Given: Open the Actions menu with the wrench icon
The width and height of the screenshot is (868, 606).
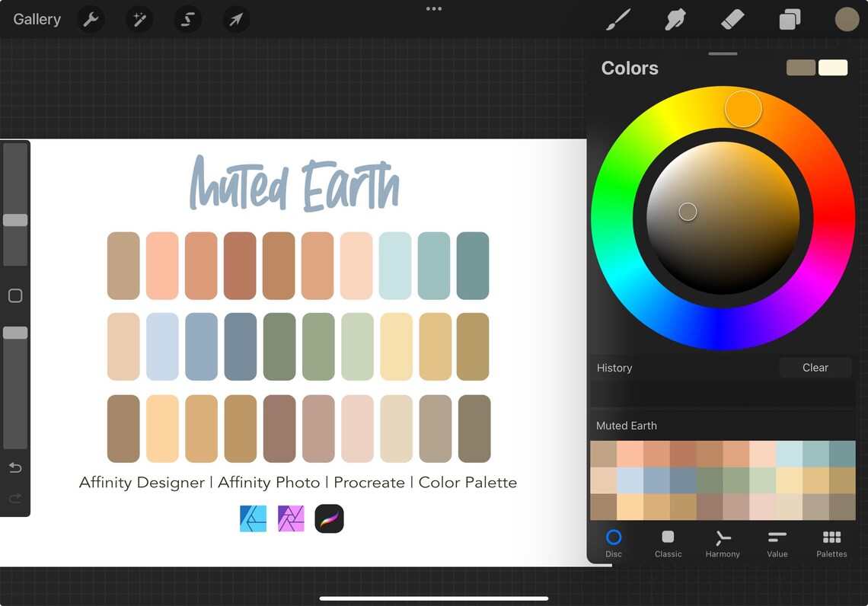Looking at the screenshot, I should click(x=91, y=19).
